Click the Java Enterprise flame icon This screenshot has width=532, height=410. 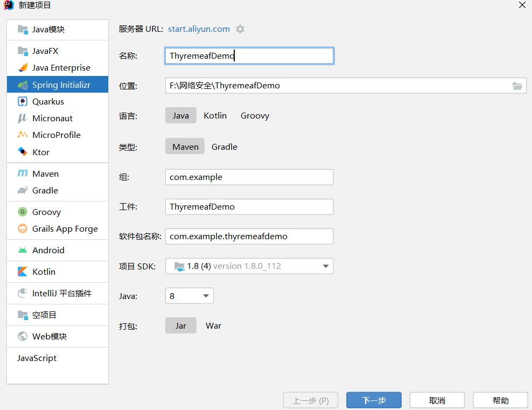click(23, 67)
